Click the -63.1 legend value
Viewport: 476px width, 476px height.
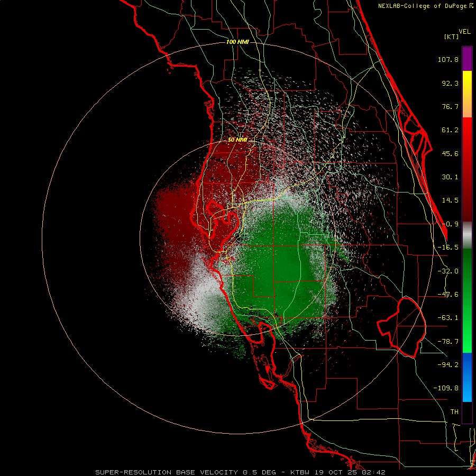click(x=448, y=318)
